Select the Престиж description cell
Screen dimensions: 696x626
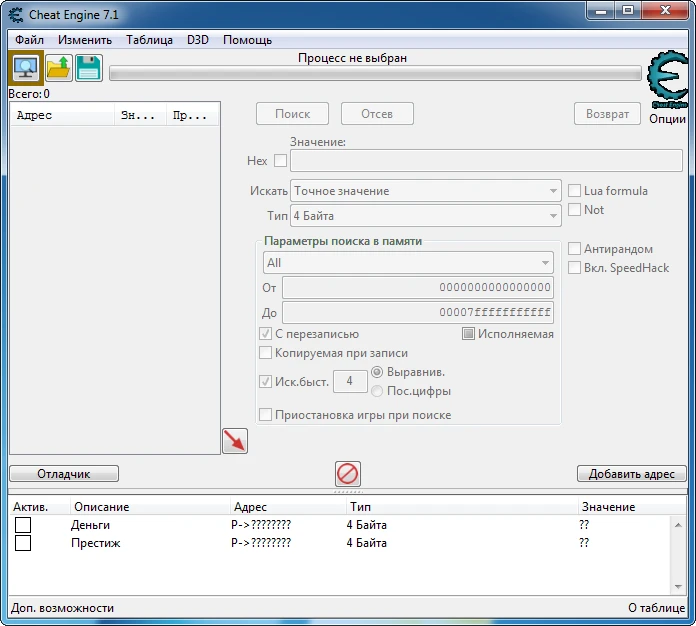tap(95, 543)
